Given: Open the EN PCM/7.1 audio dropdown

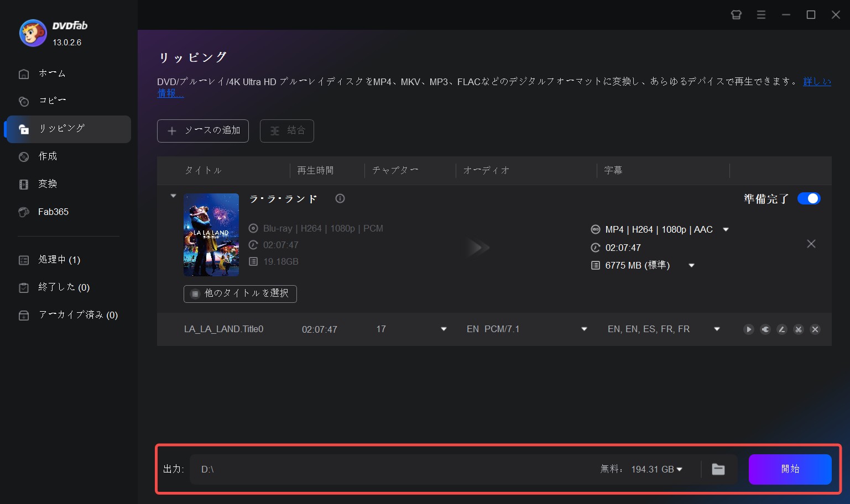Looking at the screenshot, I should tap(584, 329).
